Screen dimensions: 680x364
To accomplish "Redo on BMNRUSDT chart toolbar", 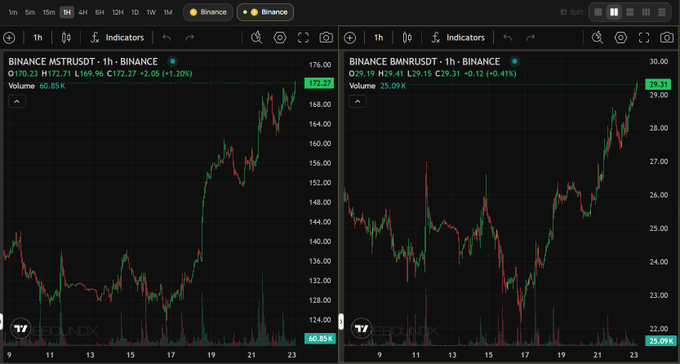I will pos(530,38).
